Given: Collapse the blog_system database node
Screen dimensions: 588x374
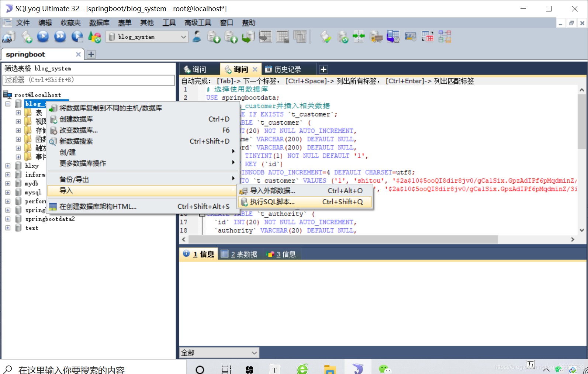Looking at the screenshot, I should click(8, 104).
